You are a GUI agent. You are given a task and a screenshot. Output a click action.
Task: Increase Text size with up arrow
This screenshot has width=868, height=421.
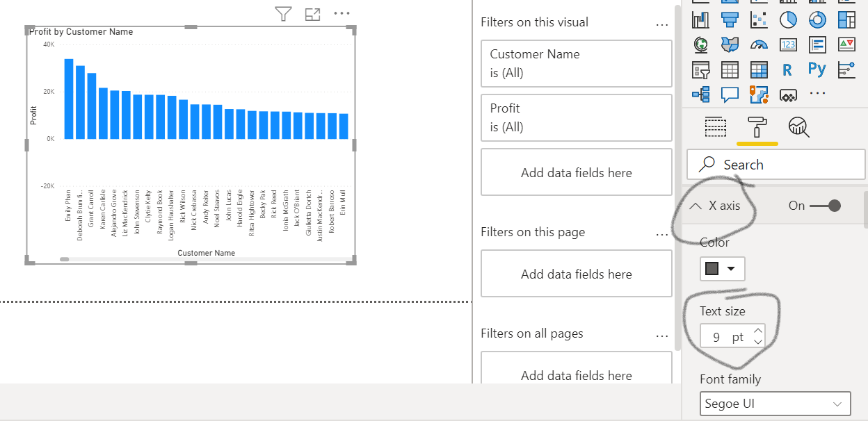[758, 331]
